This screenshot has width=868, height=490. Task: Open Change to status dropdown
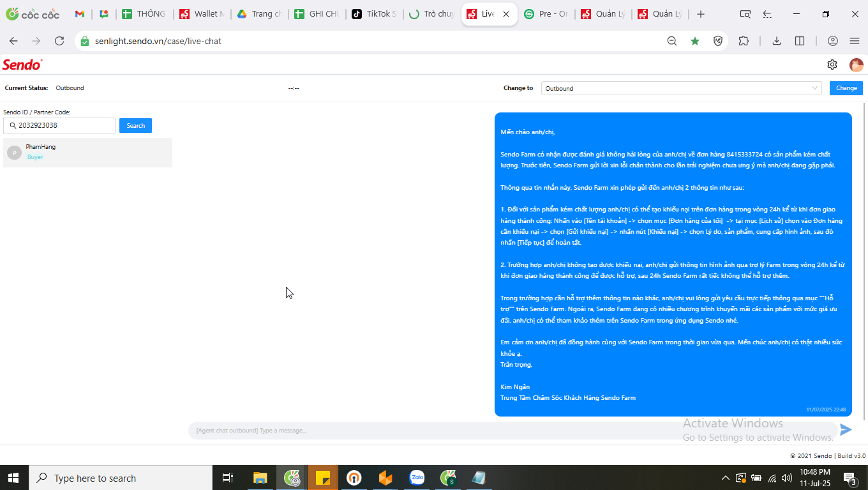(x=681, y=88)
